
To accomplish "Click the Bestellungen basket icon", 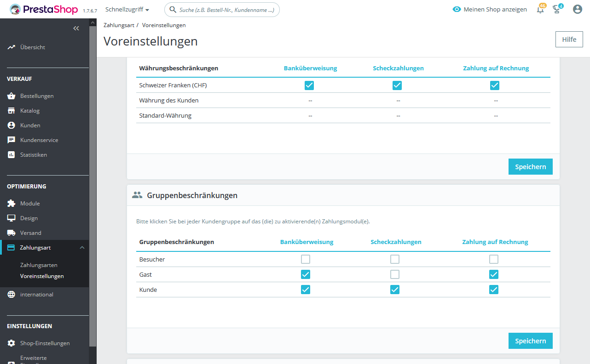I will pyautogui.click(x=12, y=96).
